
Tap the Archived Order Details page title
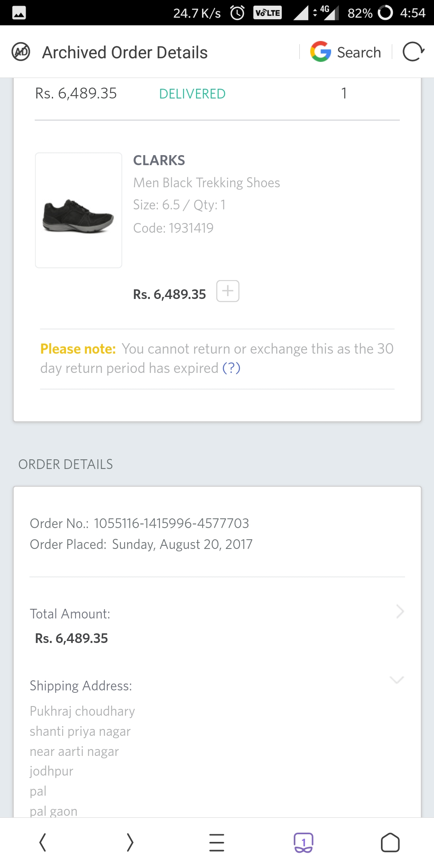point(125,53)
